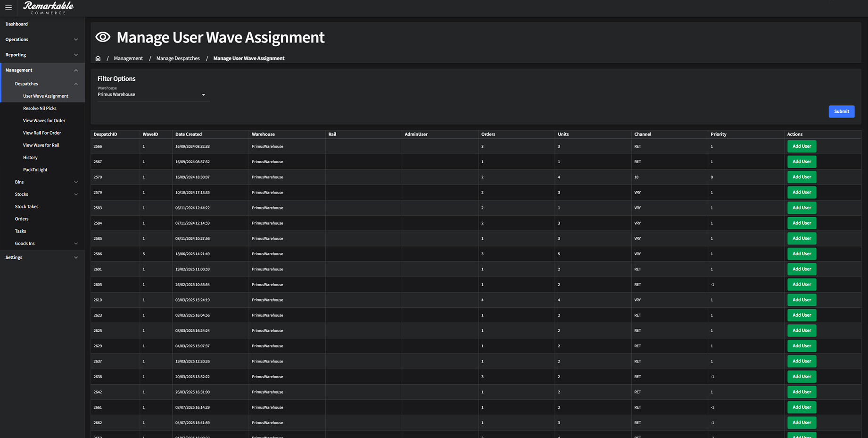This screenshot has width=868, height=438.
Task: Click Add User for despatch 2629
Action: coord(802,346)
